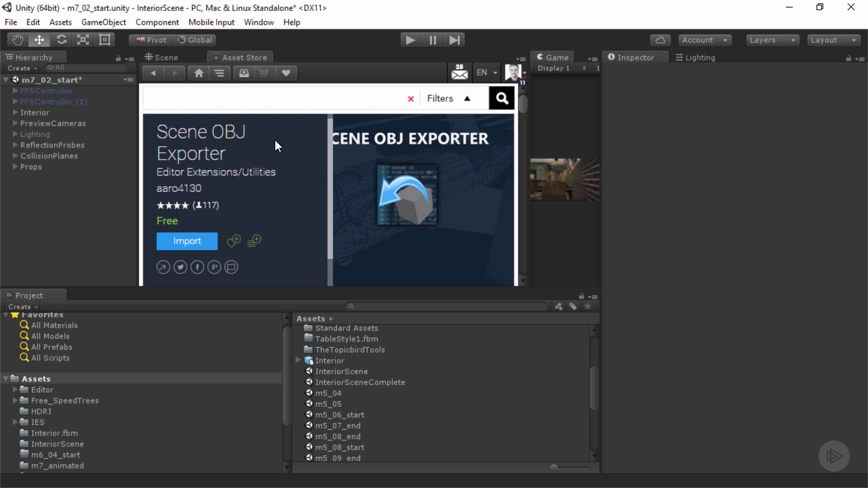Filter Project search by type icon

click(558, 306)
